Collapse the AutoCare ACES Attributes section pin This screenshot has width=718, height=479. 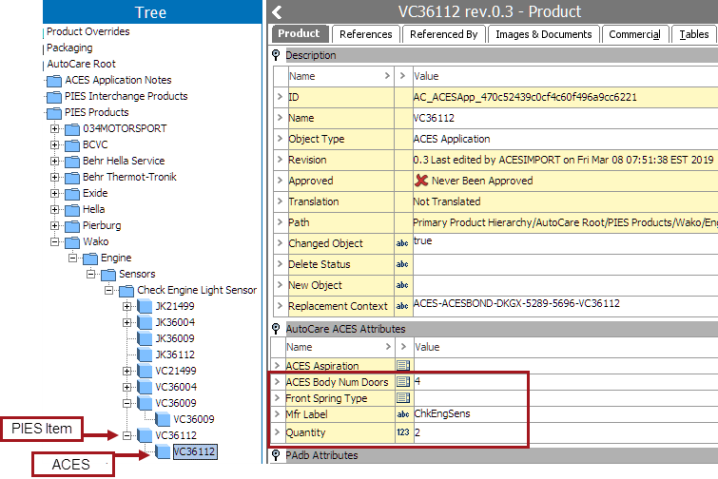tap(276, 328)
